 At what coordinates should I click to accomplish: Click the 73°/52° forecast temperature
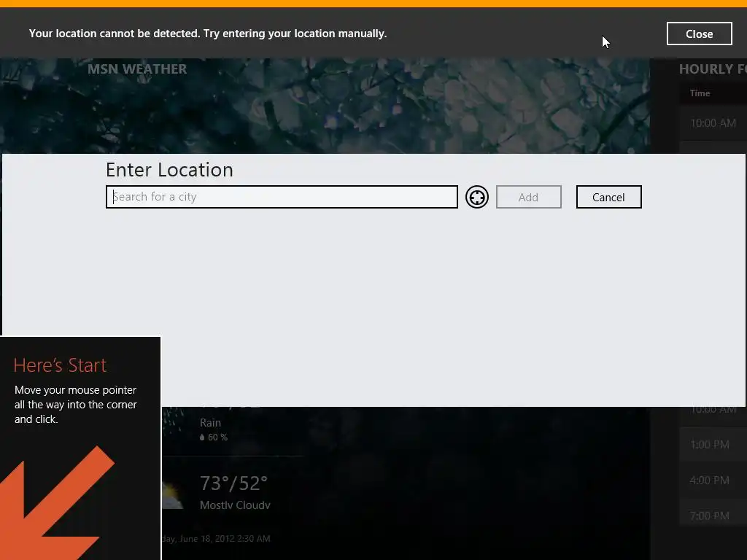point(233,483)
